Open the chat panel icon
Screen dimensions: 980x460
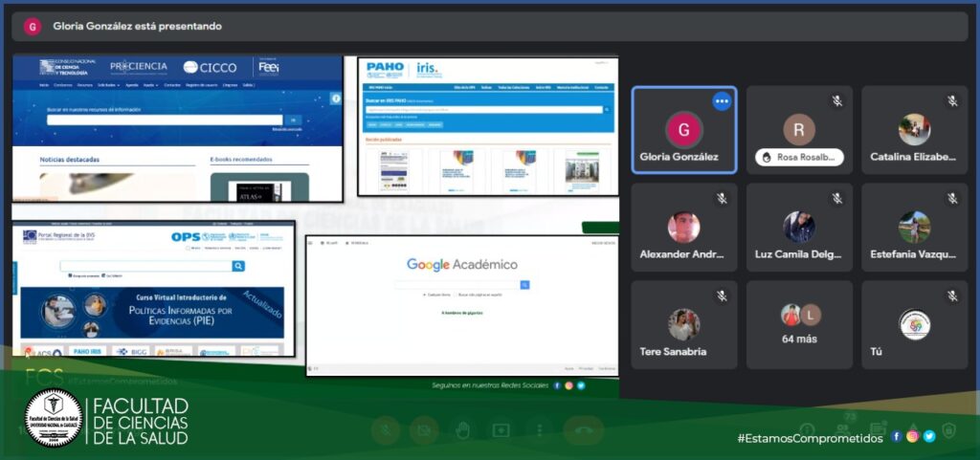pyautogui.click(x=878, y=430)
